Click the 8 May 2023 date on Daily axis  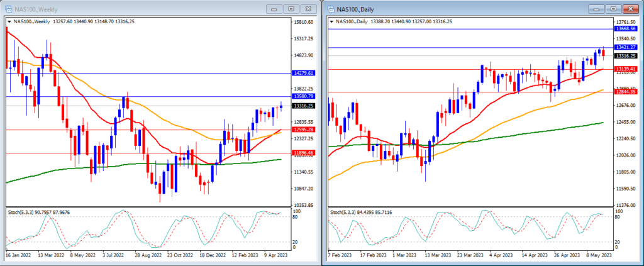599,255
